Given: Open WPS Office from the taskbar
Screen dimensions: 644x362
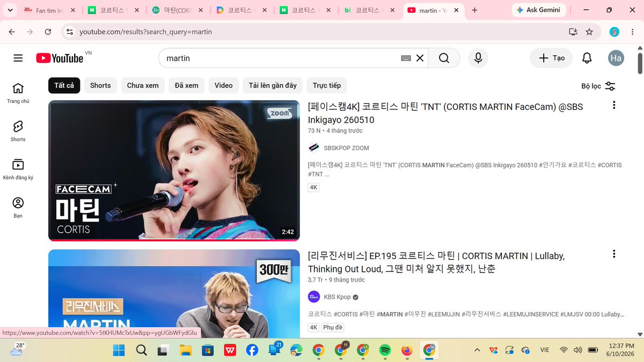Looking at the screenshot, I should pos(230,350).
